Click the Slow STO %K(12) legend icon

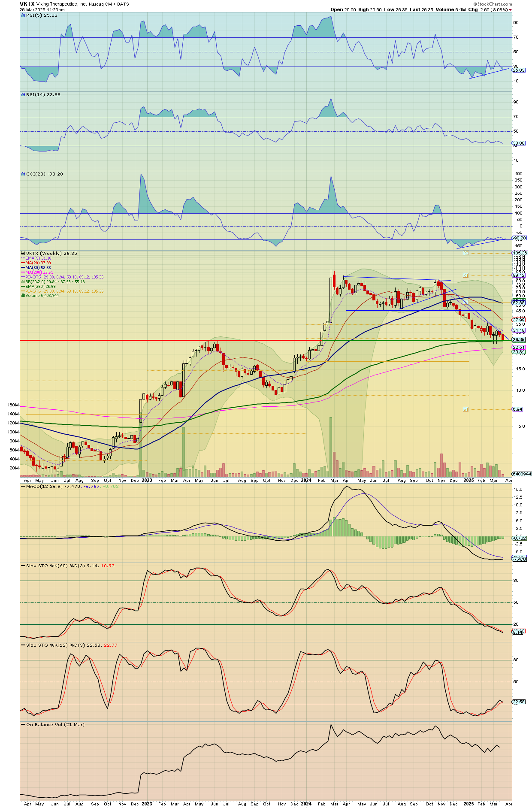[23, 645]
